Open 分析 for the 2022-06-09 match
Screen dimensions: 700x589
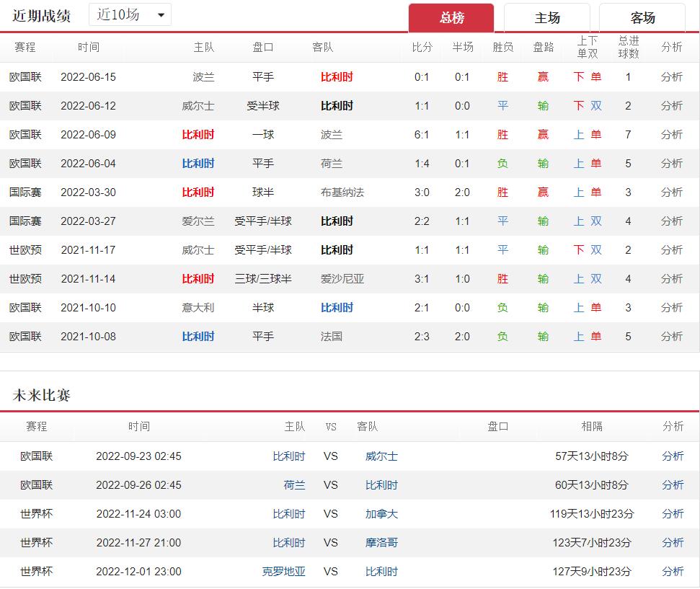pos(671,134)
